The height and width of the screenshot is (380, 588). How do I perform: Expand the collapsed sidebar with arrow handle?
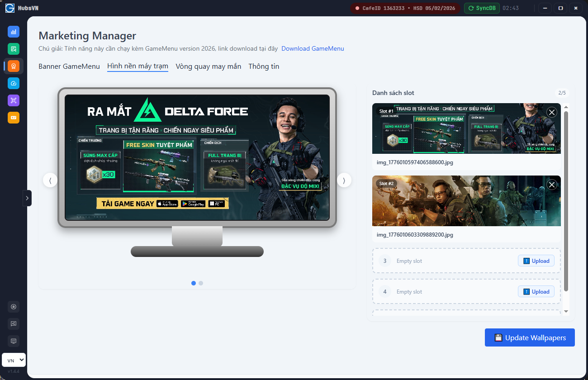pyautogui.click(x=27, y=198)
